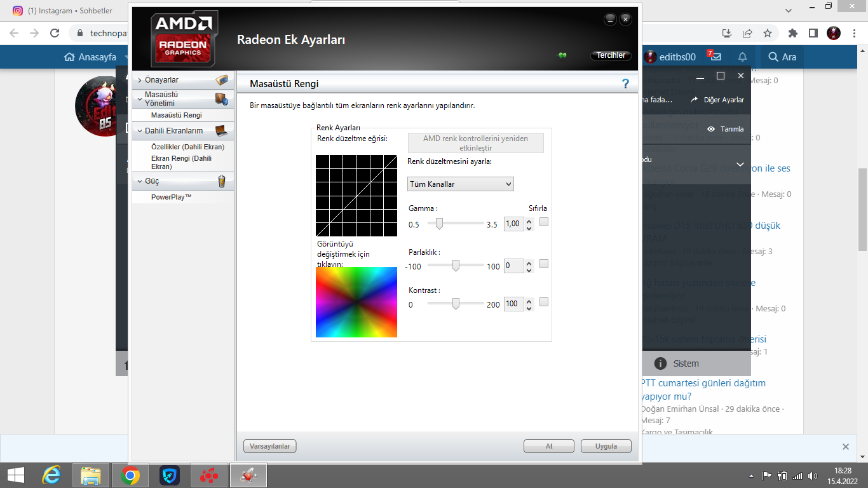Open the forum Ara search
Screen dimensions: 868x488
(x=782, y=57)
